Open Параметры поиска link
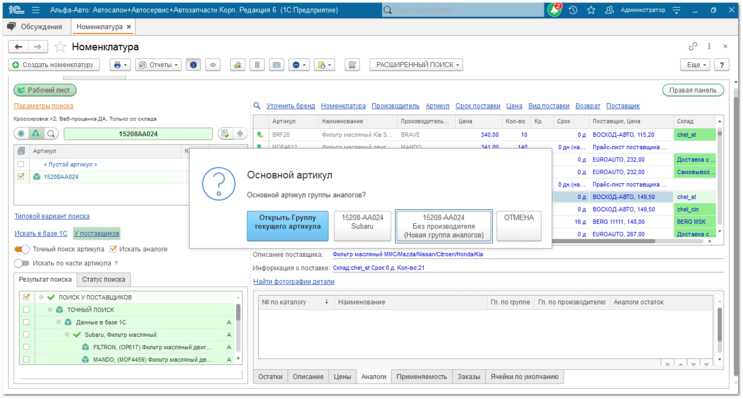Viewport: 743px width, 399px height. pyautogui.click(x=44, y=106)
